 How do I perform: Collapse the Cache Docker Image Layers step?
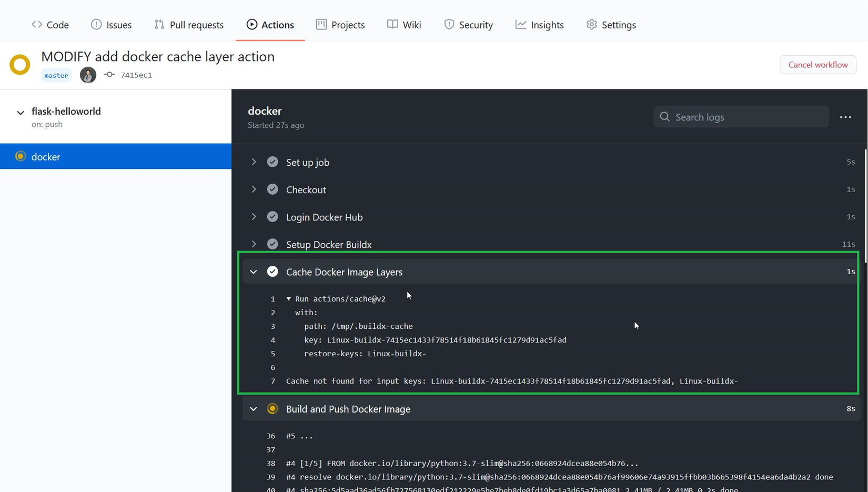tap(254, 272)
